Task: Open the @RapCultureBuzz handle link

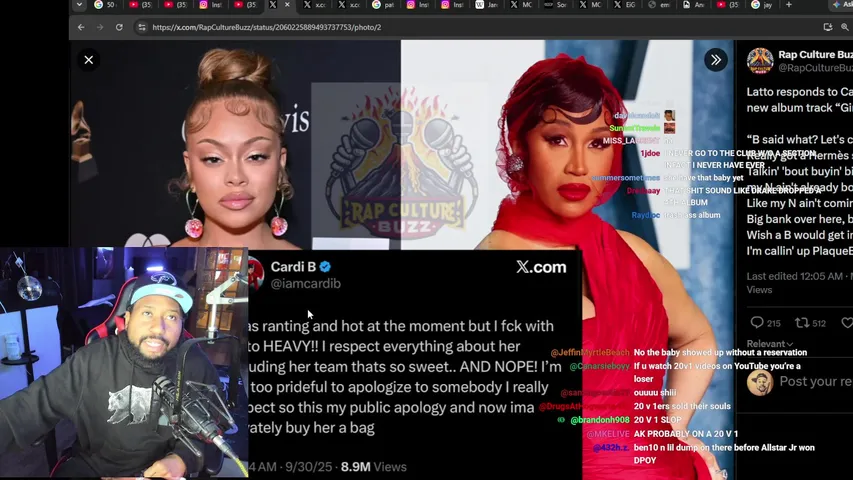Action: [x=815, y=68]
